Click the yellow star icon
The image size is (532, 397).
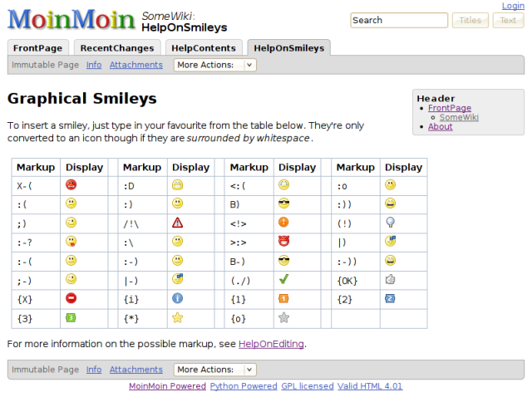pyautogui.click(x=177, y=317)
